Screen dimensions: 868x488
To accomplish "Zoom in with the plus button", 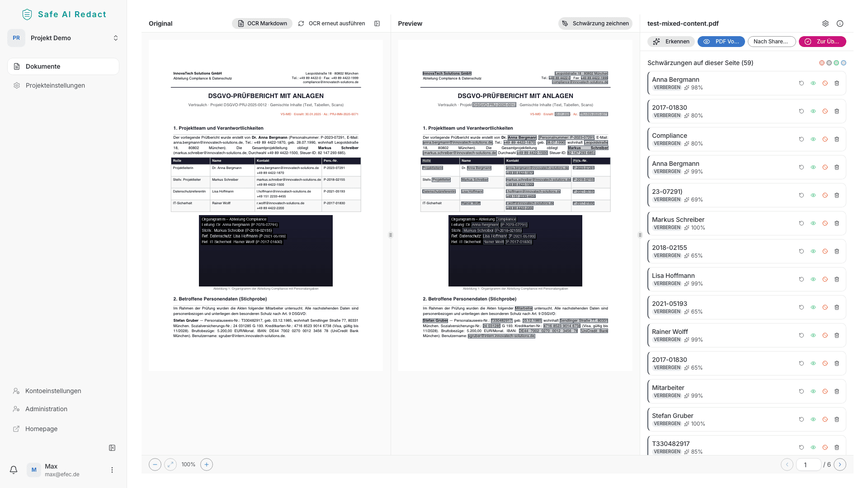I will point(207,465).
